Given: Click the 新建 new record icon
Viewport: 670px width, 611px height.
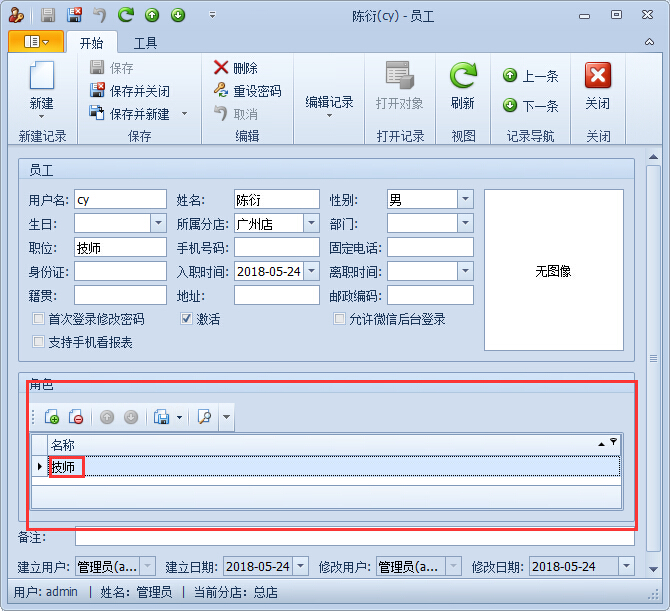Looking at the screenshot, I should tap(41, 78).
